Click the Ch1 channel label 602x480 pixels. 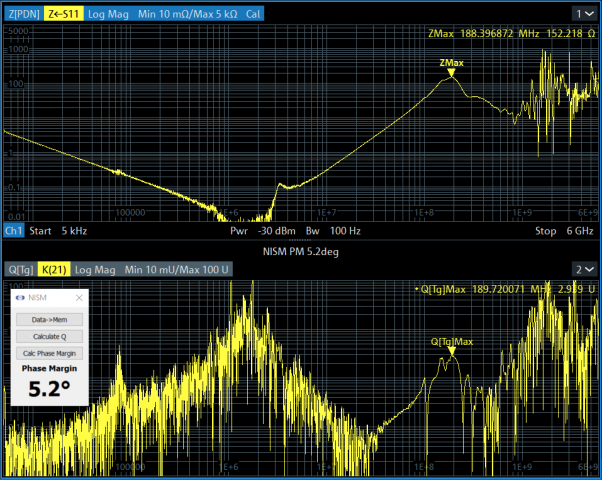click(x=13, y=231)
